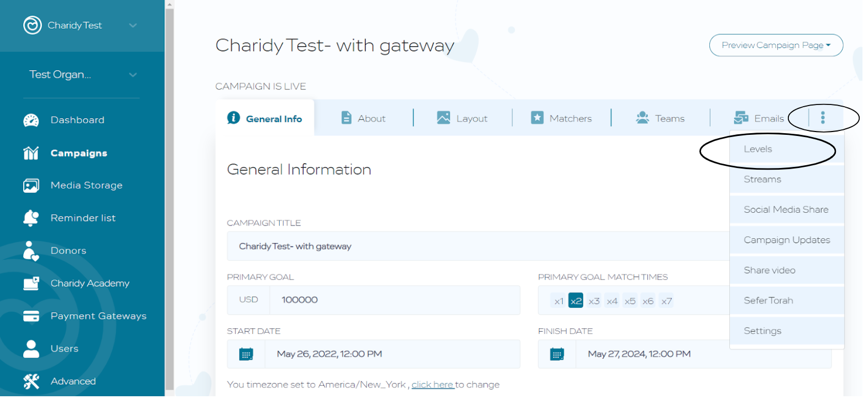Switch to the Layout tab
The width and height of the screenshot is (868, 399).
coord(462,118)
